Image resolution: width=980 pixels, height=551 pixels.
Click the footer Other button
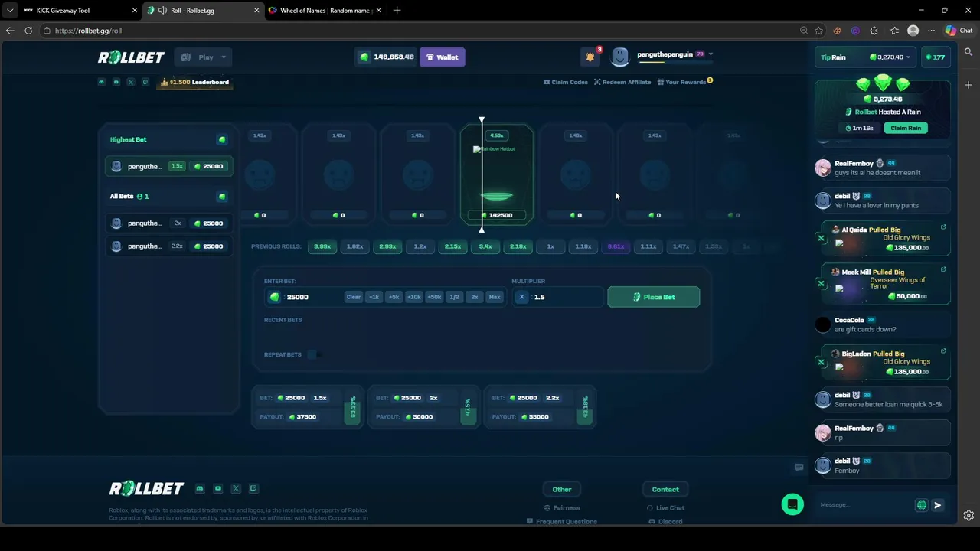[561, 489]
